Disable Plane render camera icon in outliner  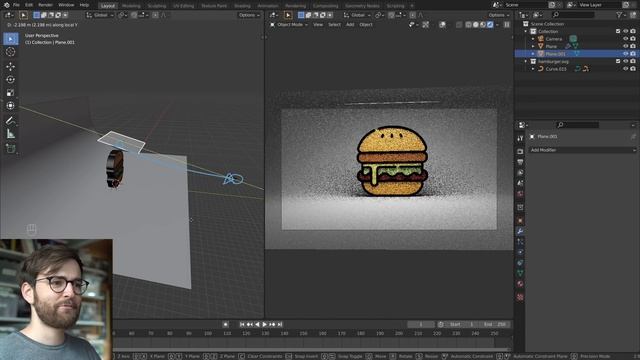(x=633, y=47)
